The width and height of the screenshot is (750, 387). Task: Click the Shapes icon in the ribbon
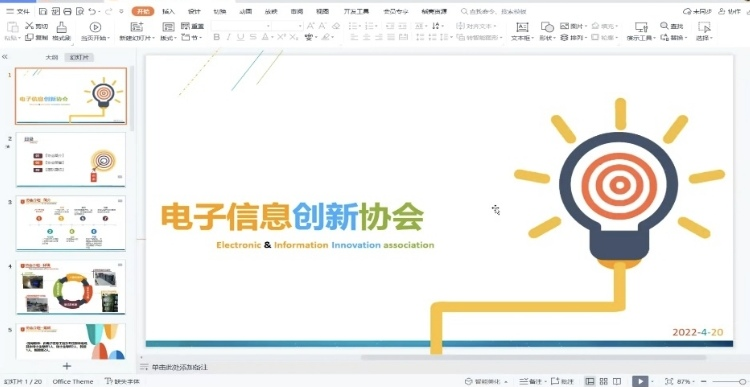tap(547, 27)
